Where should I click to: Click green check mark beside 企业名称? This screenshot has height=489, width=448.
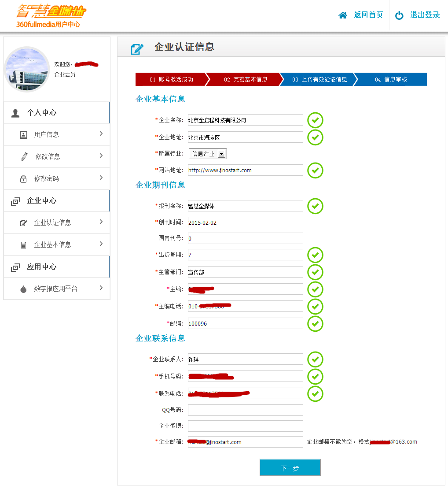coord(315,120)
